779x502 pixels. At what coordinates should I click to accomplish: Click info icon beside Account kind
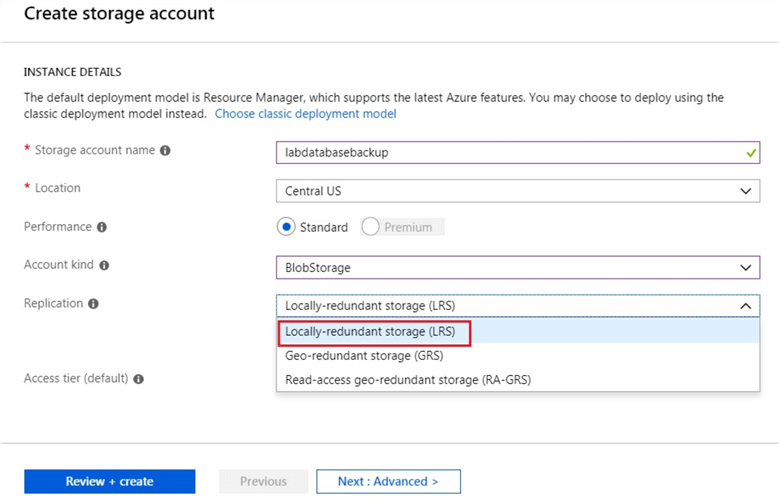pos(104,265)
